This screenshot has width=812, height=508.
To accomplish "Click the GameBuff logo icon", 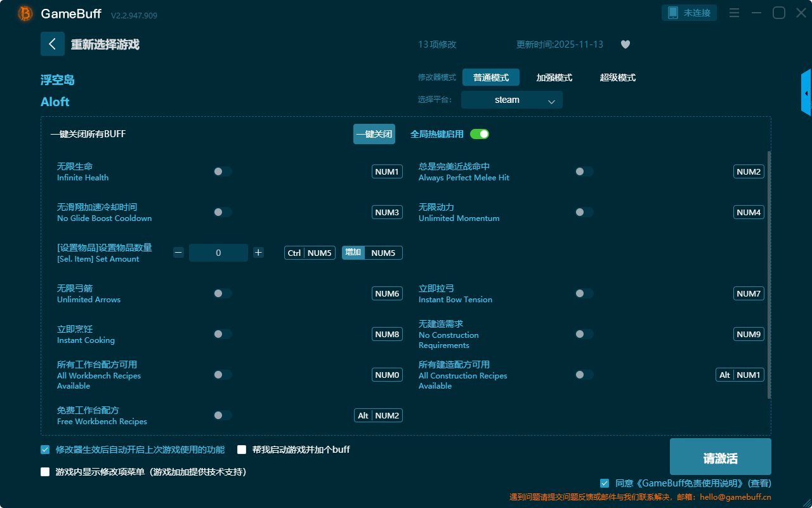I will click(x=25, y=13).
